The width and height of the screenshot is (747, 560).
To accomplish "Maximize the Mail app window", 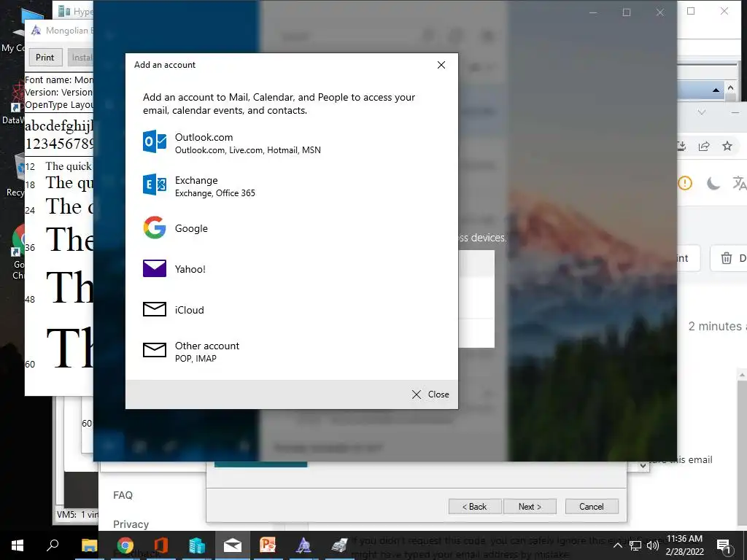I will (627, 12).
